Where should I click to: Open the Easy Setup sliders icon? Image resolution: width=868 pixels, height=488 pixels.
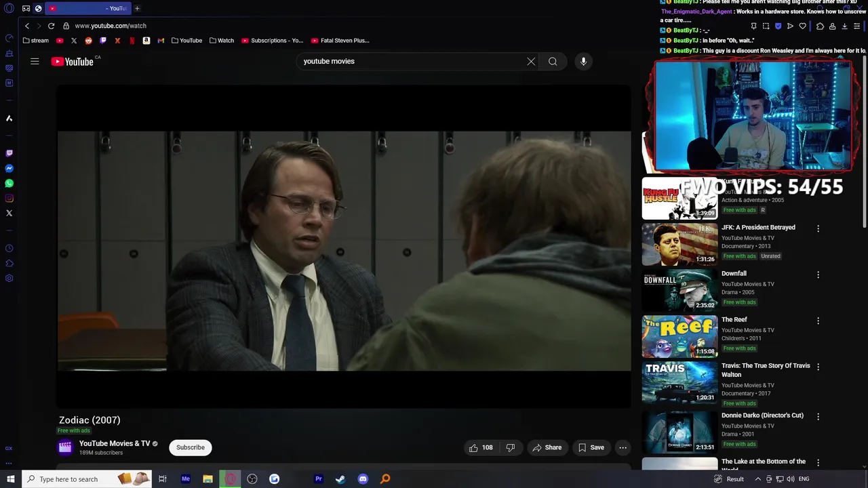858,26
